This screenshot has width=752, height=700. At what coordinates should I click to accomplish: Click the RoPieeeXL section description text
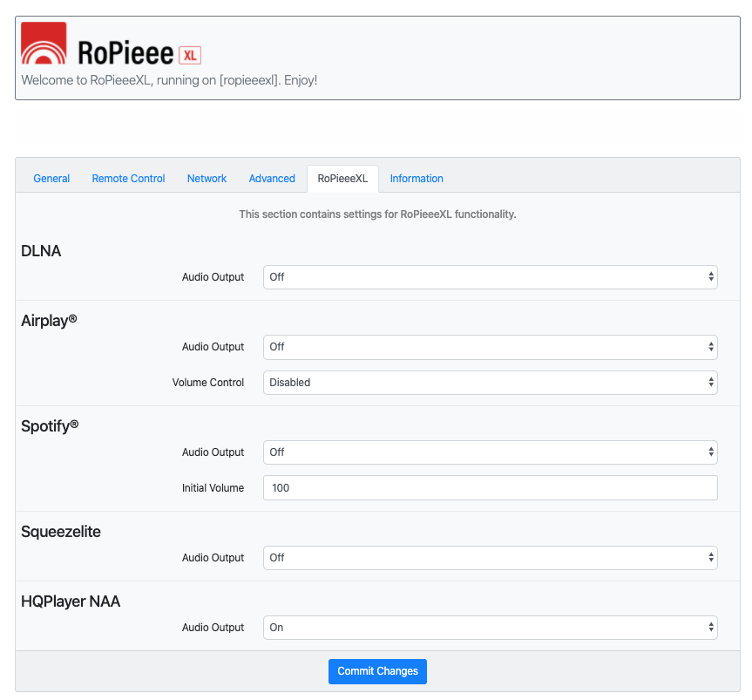(x=377, y=214)
